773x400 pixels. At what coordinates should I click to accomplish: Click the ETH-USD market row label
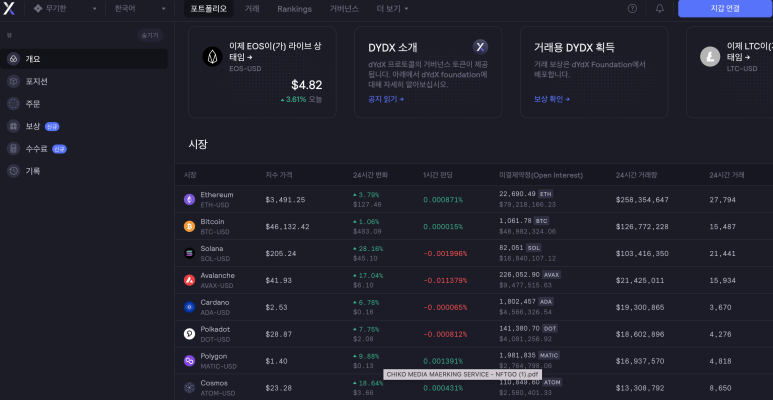(215, 205)
